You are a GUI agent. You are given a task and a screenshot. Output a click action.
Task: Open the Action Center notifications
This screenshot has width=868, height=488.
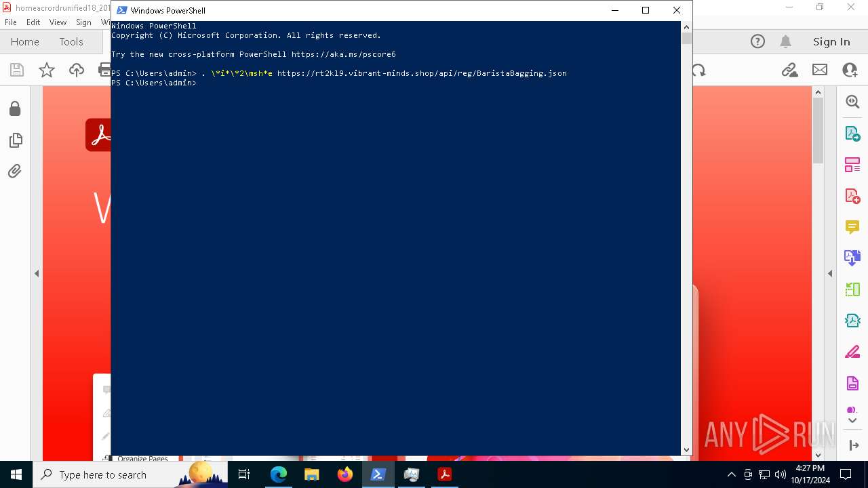(x=846, y=474)
